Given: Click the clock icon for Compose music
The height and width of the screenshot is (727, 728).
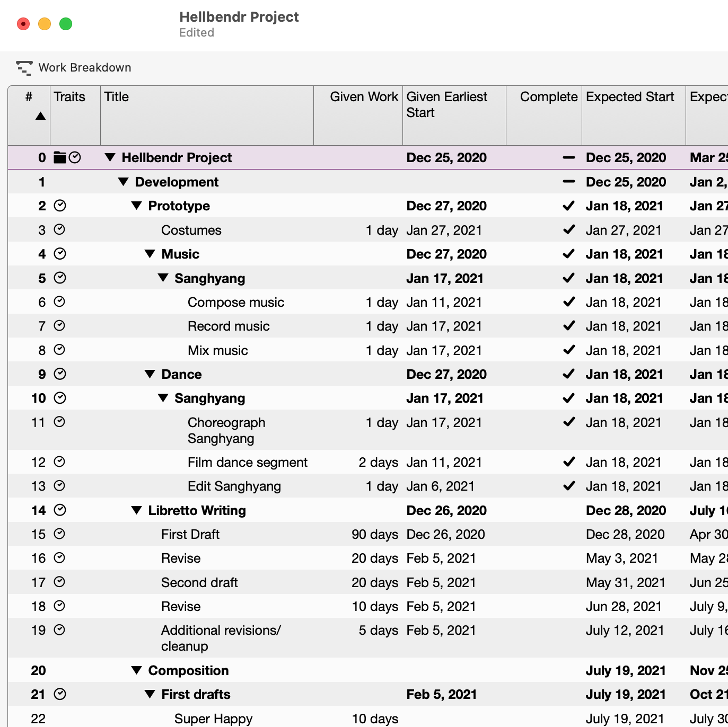Looking at the screenshot, I should click(59, 302).
